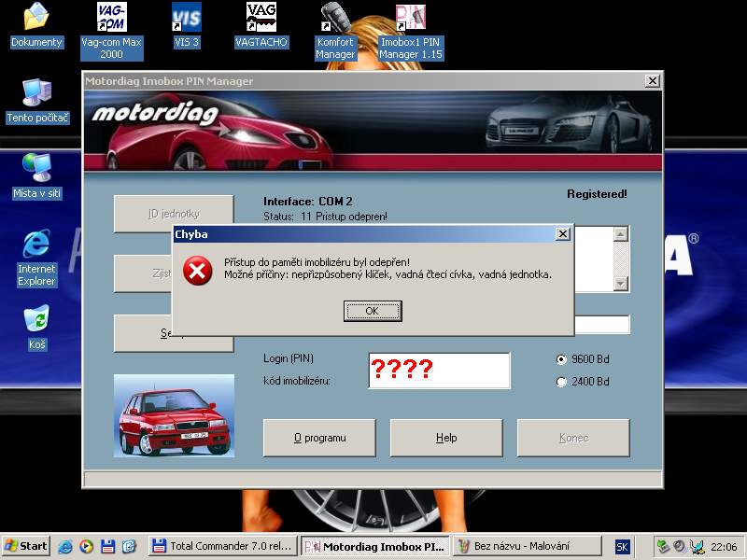Click the red Škoda car thumbnail image

[174, 415]
